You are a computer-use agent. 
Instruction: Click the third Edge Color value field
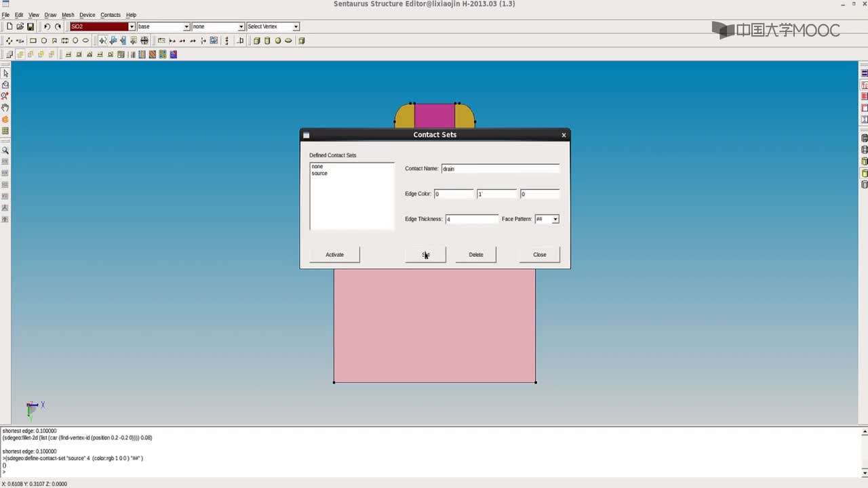pos(540,194)
